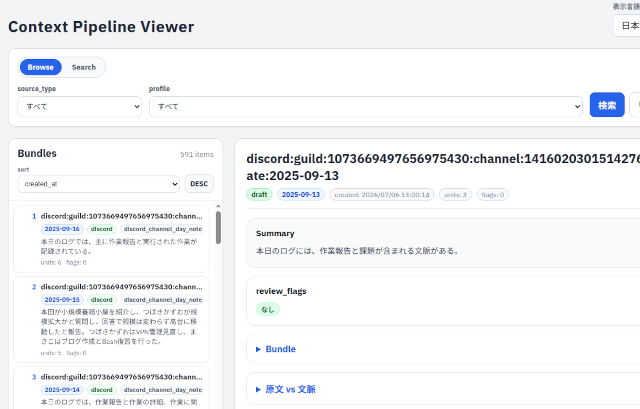
Task: Open the display language selector
Action: [627, 26]
